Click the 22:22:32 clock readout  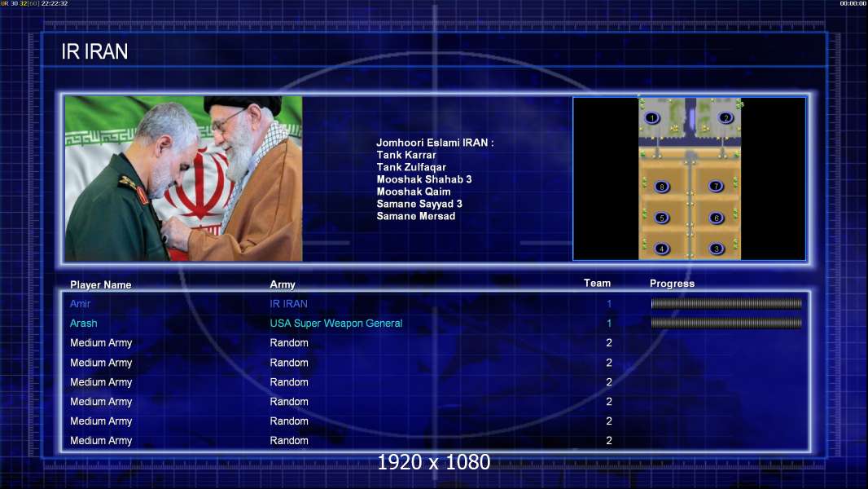55,3
